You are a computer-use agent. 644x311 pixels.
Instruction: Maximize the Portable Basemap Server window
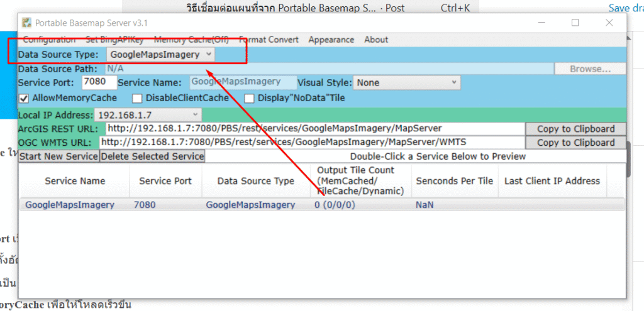(x=575, y=23)
